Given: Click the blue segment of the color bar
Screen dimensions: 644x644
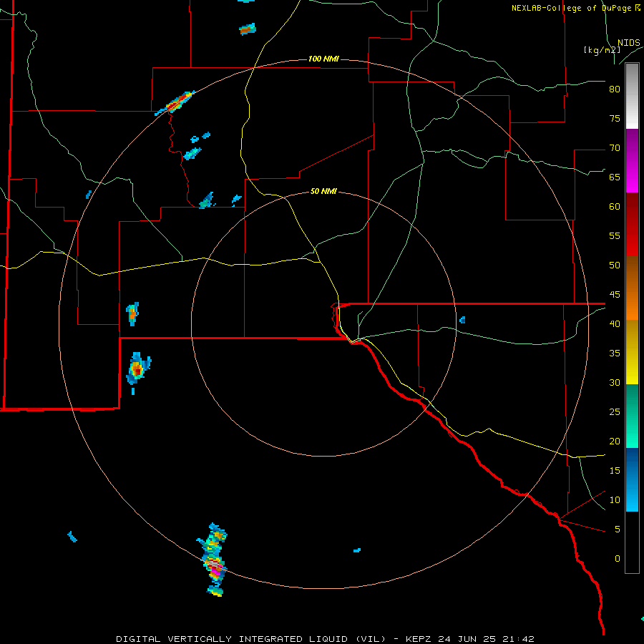Looking at the screenshot, I should (632, 479).
